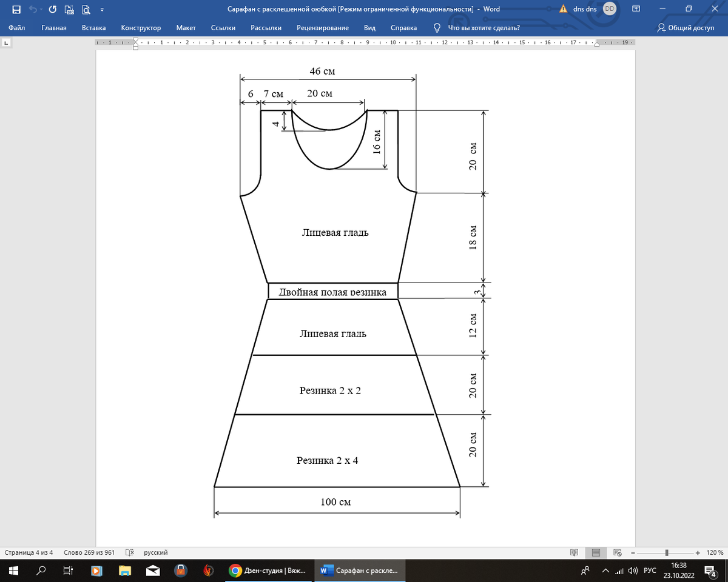Repeat the last action with the redo icon
Screen dimensions: 728x582
(52, 9)
